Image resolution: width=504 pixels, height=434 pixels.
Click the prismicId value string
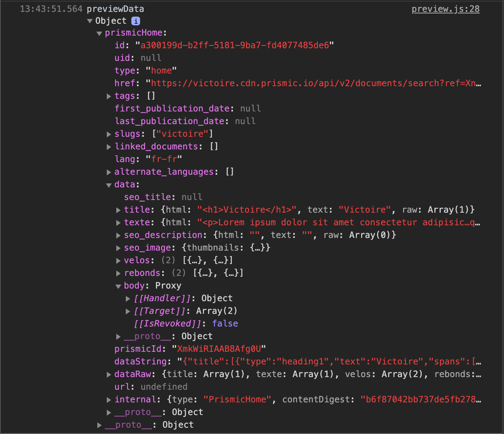219,349
